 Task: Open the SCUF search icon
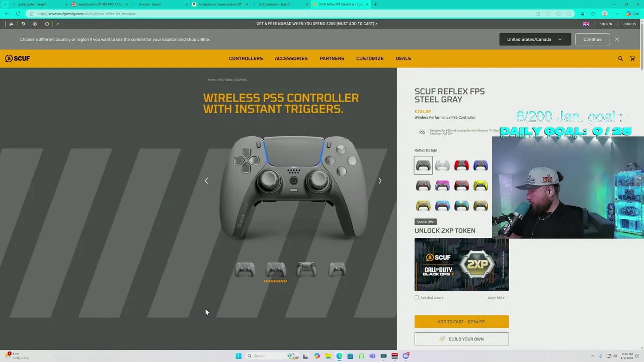click(620, 58)
